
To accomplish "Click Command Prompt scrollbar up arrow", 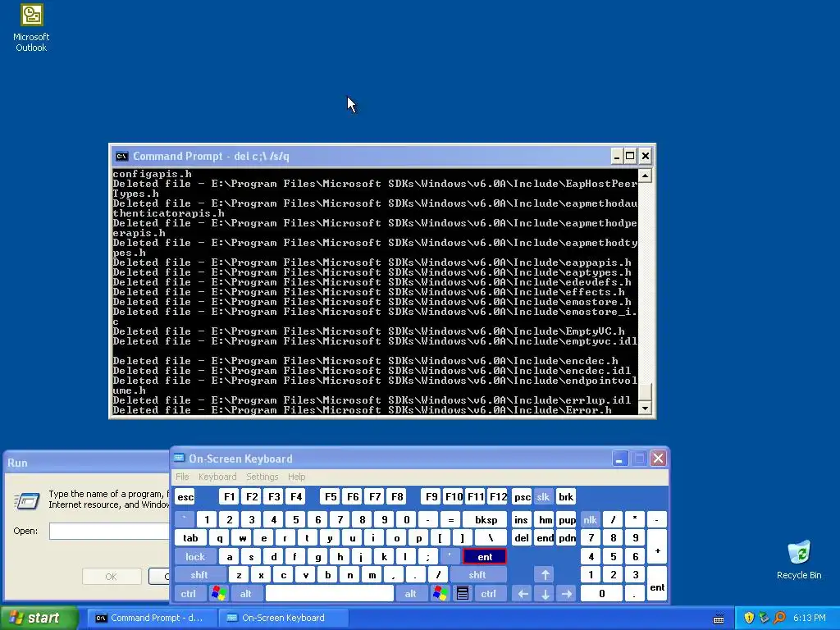I will coord(645,176).
